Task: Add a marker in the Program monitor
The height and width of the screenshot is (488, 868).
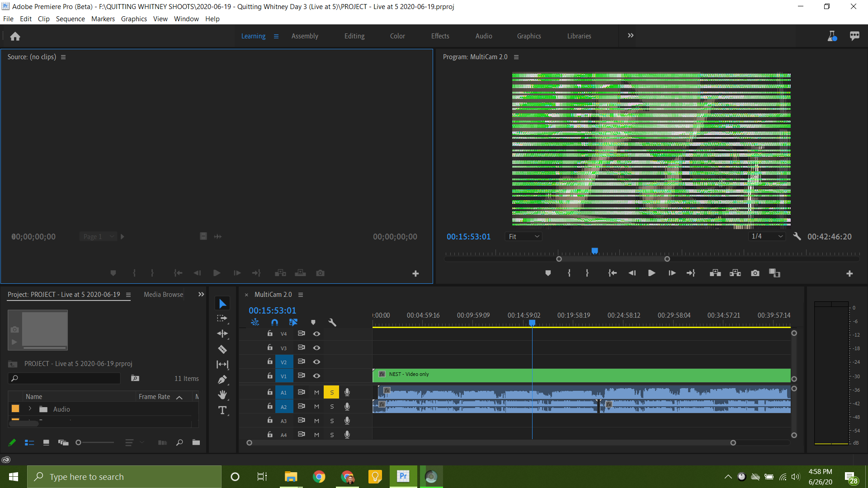Action: pos(548,273)
